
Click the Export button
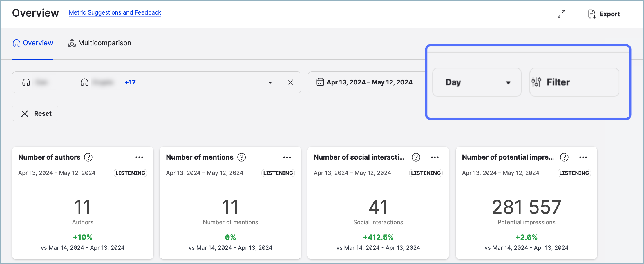click(604, 14)
